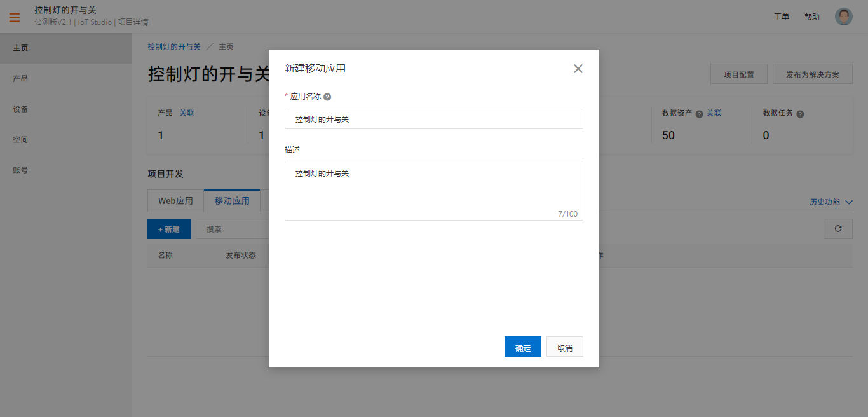Open 帮助 in the top bar

click(811, 16)
